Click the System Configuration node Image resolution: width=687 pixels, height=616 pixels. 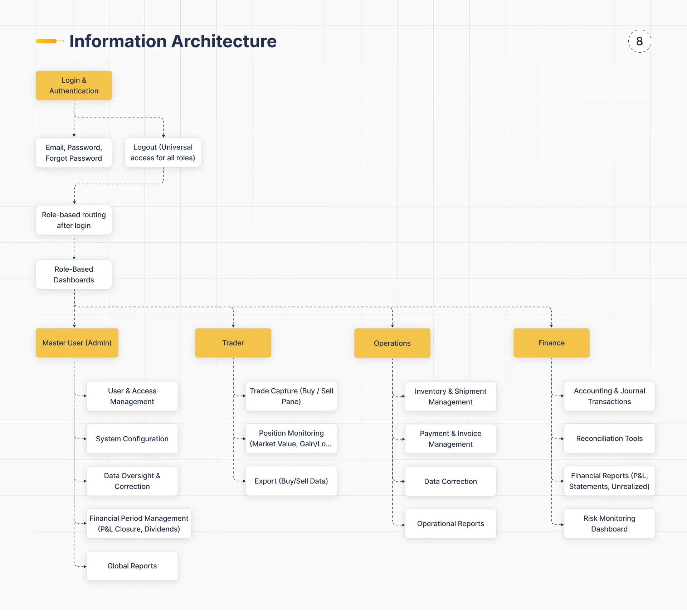(132, 439)
